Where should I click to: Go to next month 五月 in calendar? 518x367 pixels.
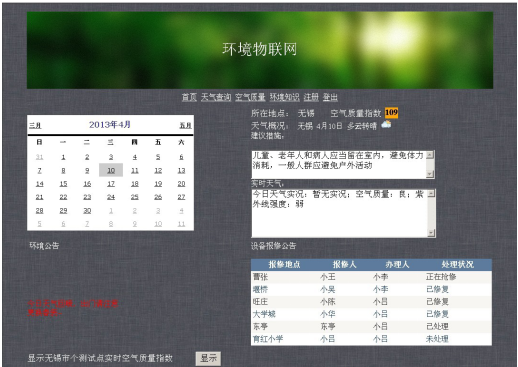pos(185,125)
